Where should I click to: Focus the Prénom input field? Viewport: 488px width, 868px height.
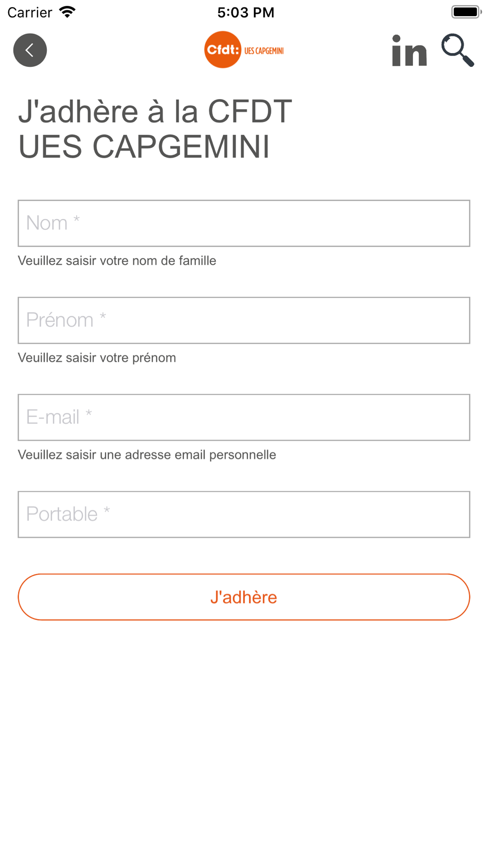point(244,320)
